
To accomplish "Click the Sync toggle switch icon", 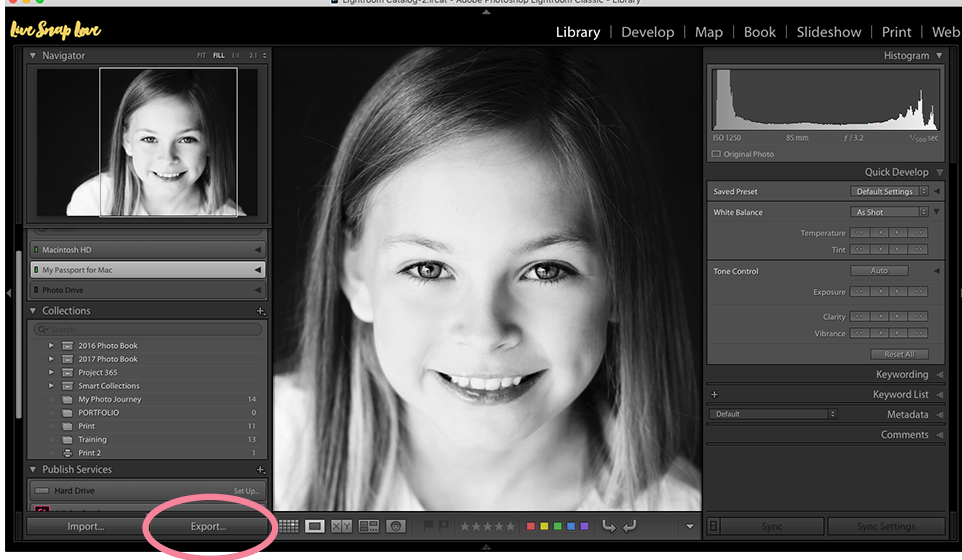I will tap(714, 526).
